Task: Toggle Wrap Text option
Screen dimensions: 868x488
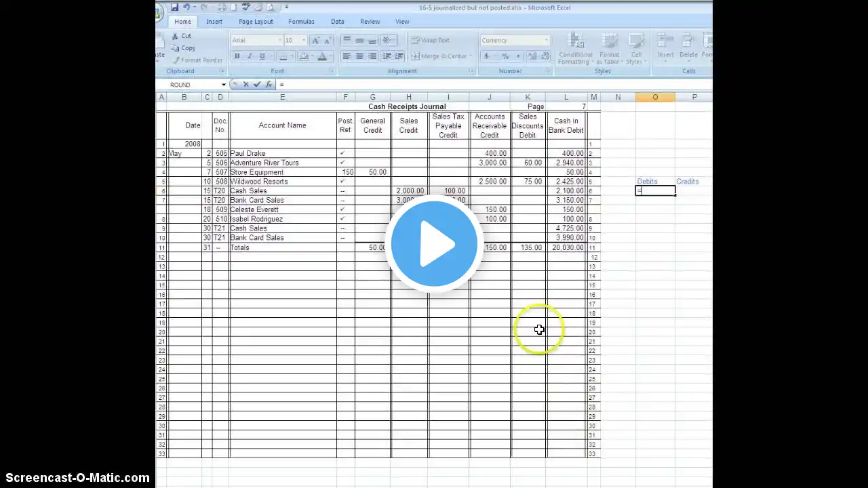Action: pyautogui.click(x=430, y=40)
